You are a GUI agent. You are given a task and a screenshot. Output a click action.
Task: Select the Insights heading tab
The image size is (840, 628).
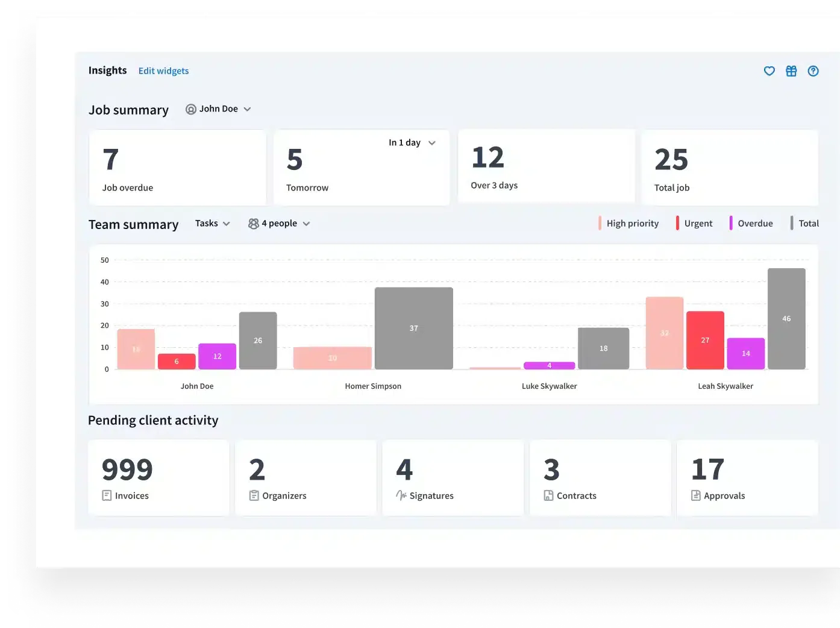(x=108, y=71)
